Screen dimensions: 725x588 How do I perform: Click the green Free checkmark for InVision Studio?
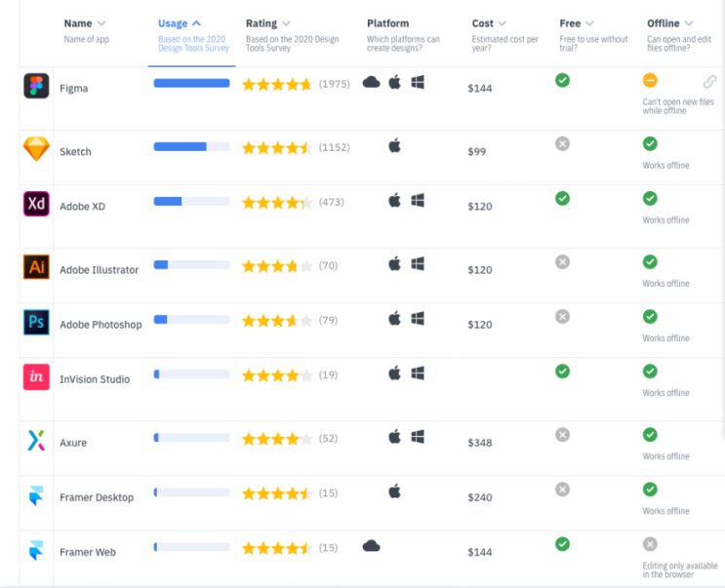pyautogui.click(x=562, y=371)
